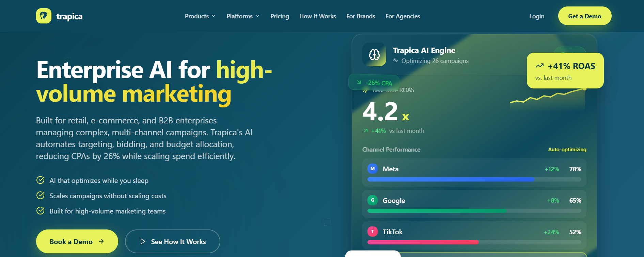The image size is (644, 257).
Task: Click the Google performance progress bar
Action: point(474,211)
